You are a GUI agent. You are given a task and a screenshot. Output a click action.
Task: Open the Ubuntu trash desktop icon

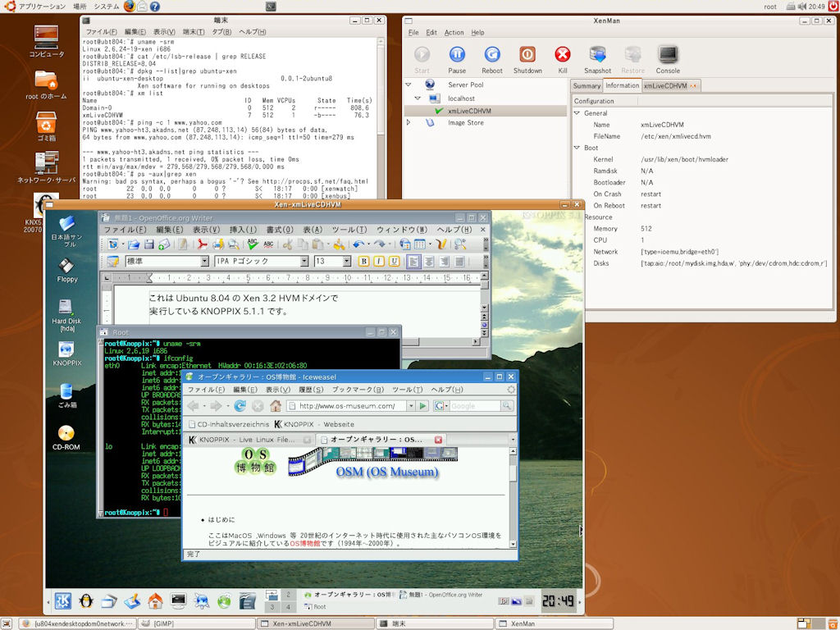pos(46,126)
